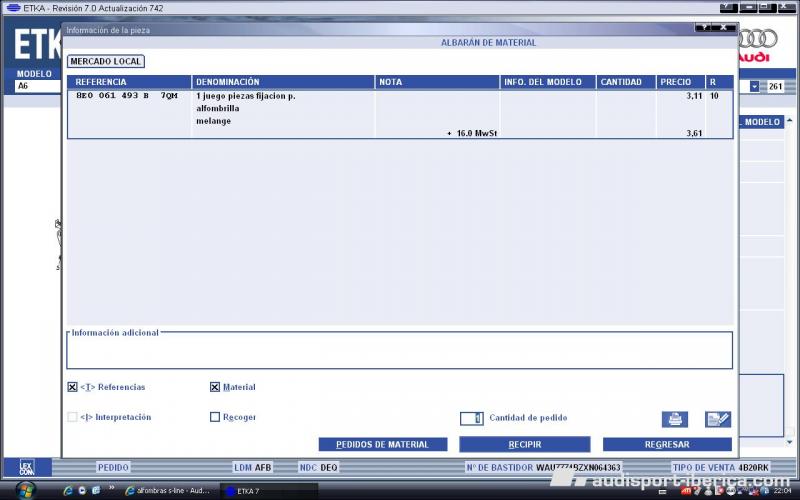Click the R column header
Image resolution: width=800 pixels, height=500 pixels.
pyautogui.click(x=719, y=82)
